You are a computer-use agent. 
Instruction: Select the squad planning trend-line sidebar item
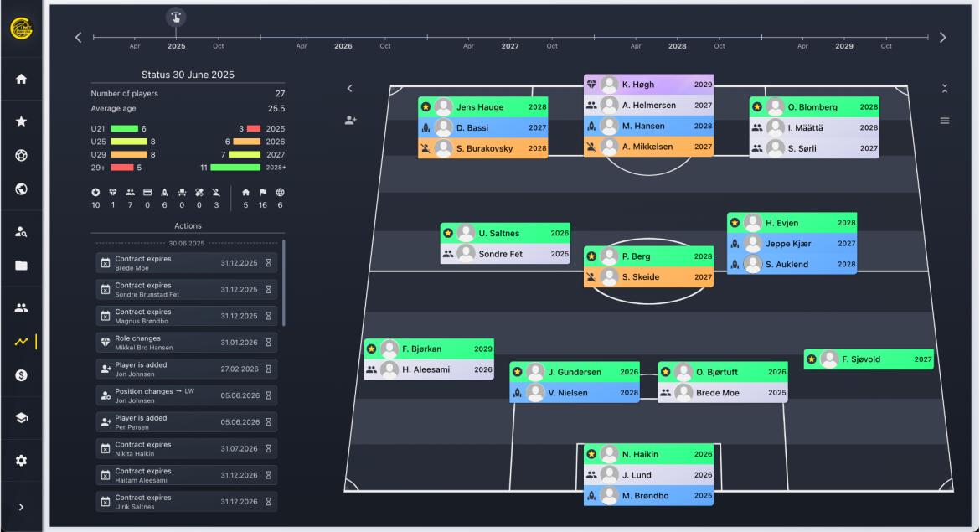coord(21,342)
